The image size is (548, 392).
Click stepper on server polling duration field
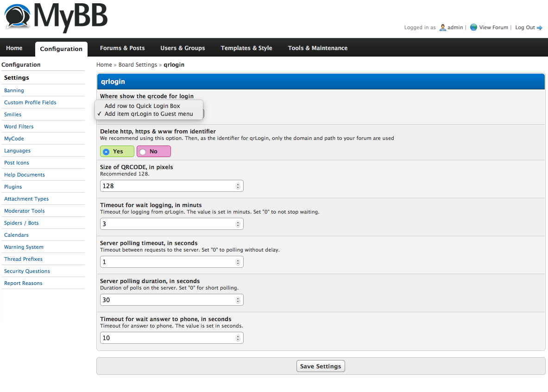pyautogui.click(x=238, y=300)
